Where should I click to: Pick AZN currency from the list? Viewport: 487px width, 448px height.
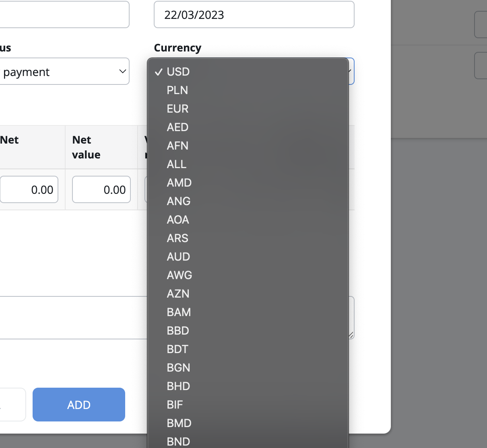(178, 294)
